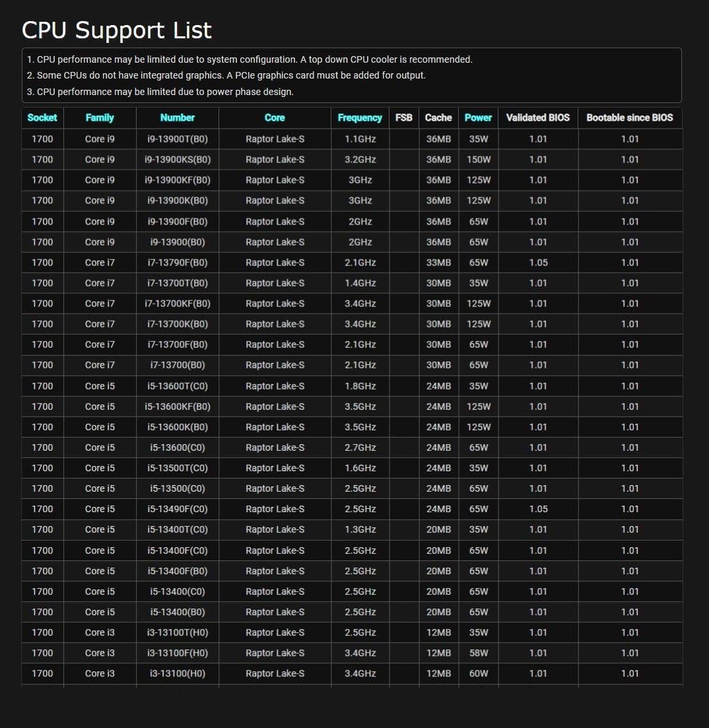The height and width of the screenshot is (728, 709).
Task: Sort by the Frequency column header
Action: 360,117
